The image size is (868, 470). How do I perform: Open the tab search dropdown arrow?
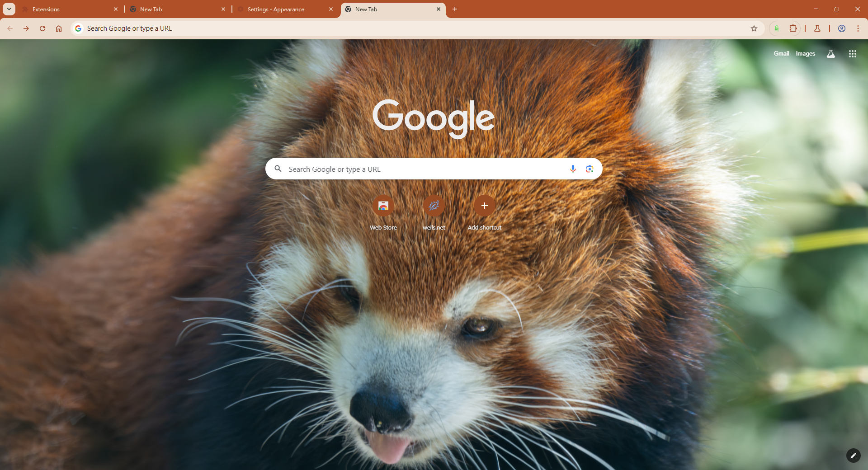coord(8,9)
